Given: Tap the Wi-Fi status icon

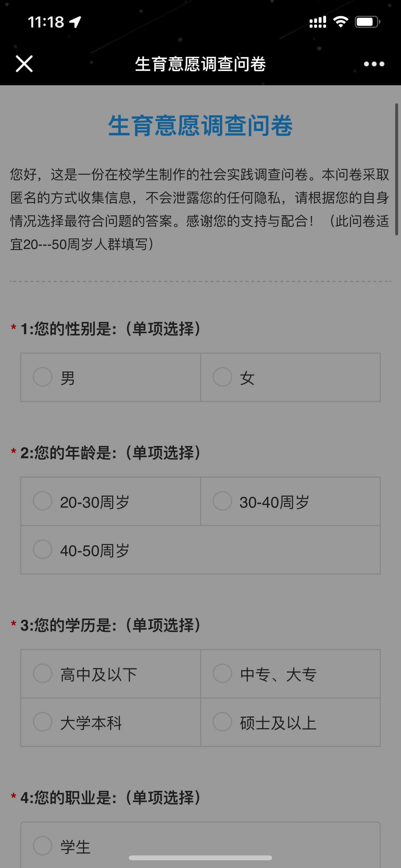Looking at the screenshot, I should 341,22.
